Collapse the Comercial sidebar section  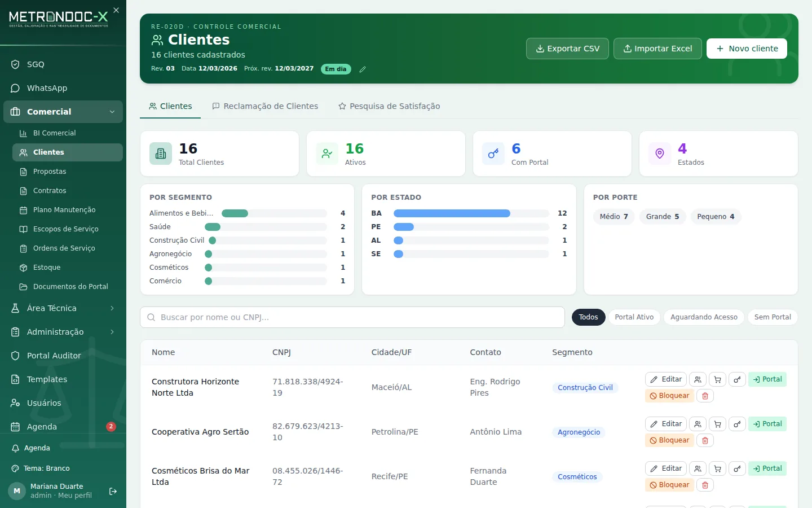point(63,112)
